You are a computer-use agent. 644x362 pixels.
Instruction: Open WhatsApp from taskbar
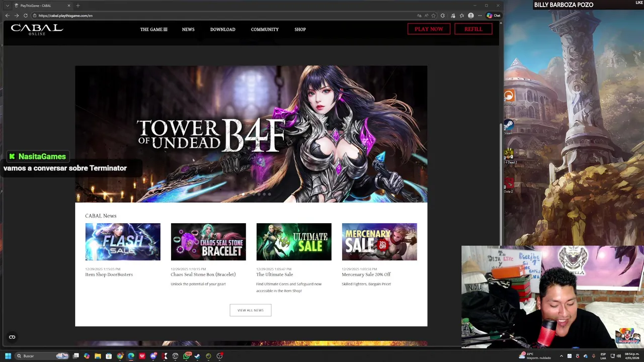(187, 356)
